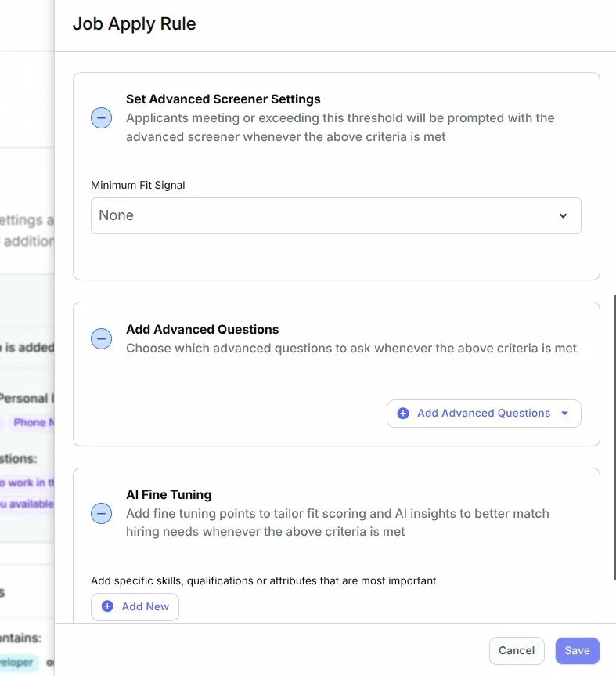Click the blue Developer tag behind the panel

pyautogui.click(x=20, y=662)
